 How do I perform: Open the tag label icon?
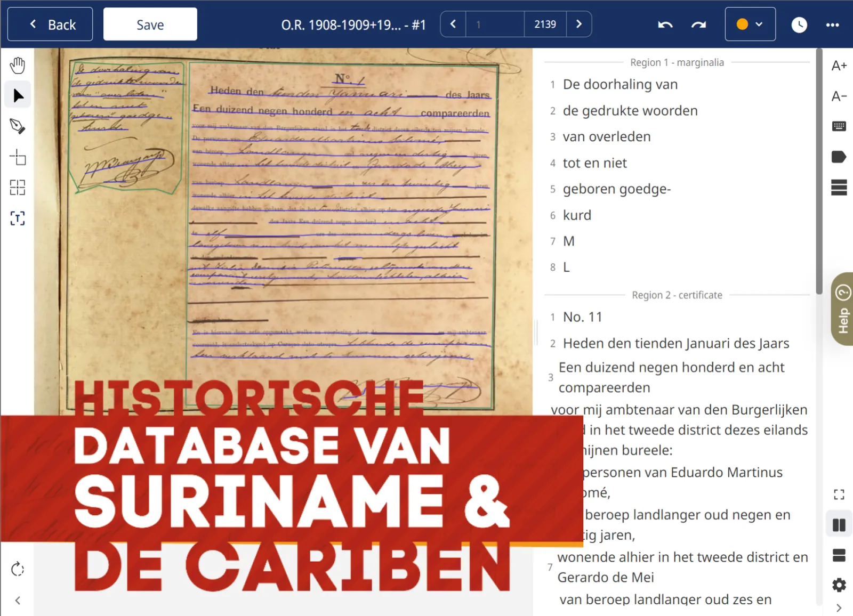(x=839, y=157)
